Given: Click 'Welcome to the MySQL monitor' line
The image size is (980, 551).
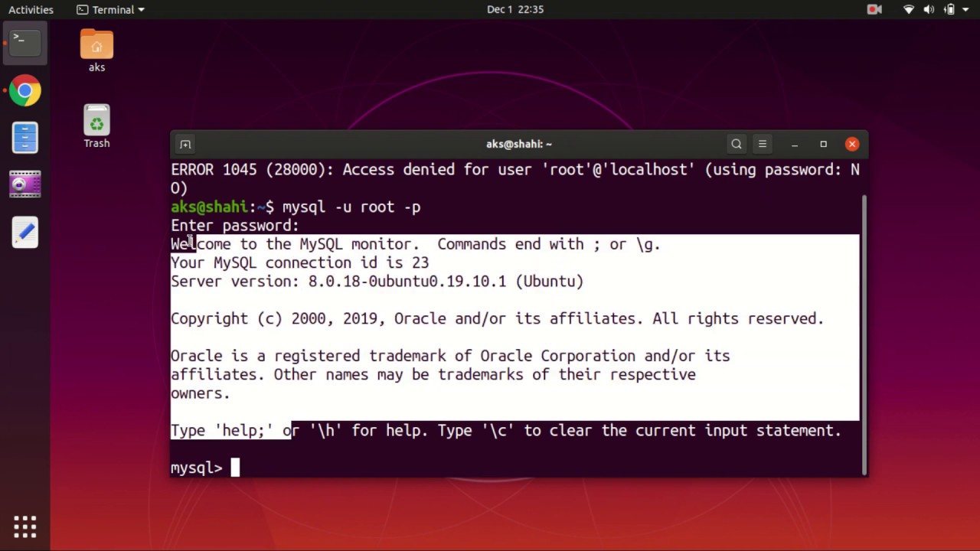Looking at the screenshot, I should [416, 244].
